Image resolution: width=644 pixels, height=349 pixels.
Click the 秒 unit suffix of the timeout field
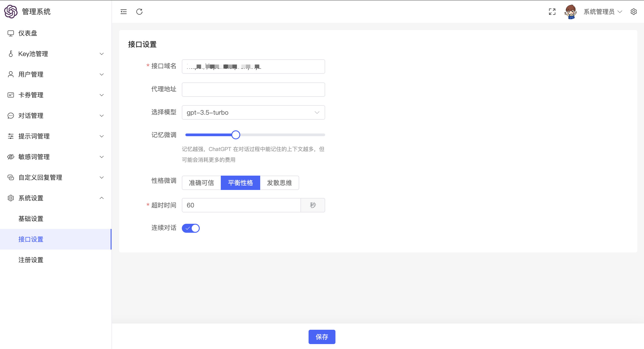click(x=313, y=205)
